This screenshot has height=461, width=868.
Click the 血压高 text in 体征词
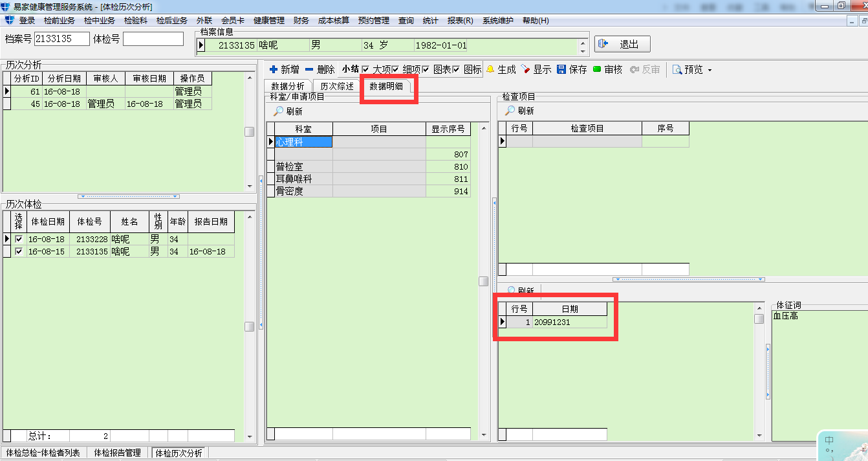[785, 316]
